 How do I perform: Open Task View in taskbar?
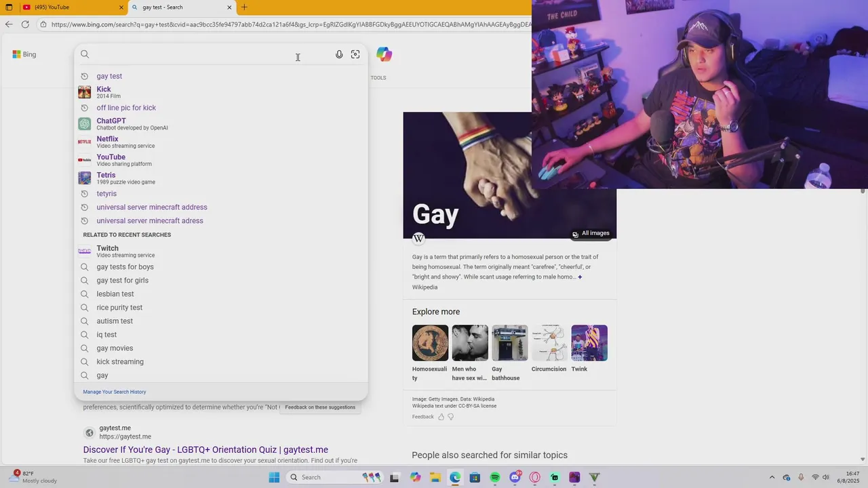click(x=394, y=477)
